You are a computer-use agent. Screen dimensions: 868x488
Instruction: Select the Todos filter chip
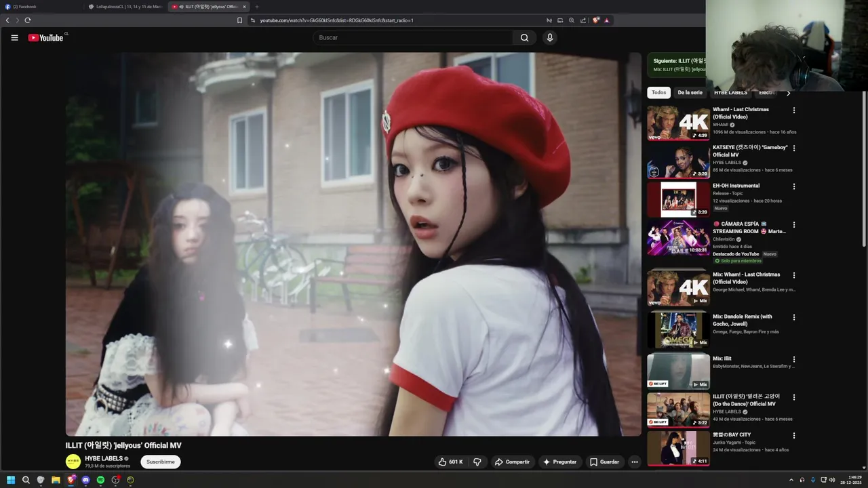(659, 93)
